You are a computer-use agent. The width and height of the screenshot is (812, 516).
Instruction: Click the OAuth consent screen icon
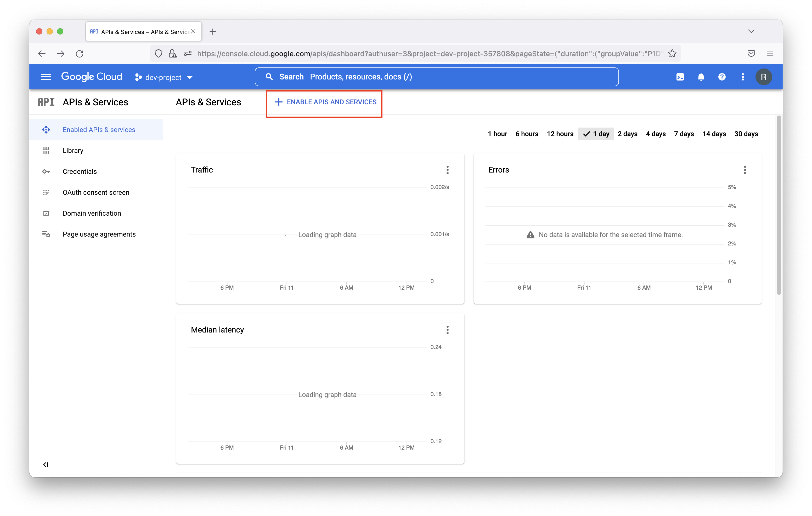coord(46,192)
